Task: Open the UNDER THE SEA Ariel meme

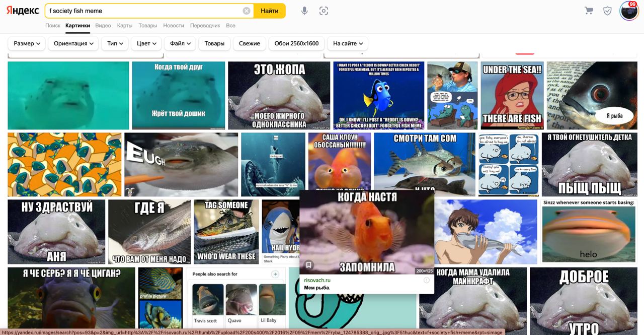Action: (x=512, y=95)
